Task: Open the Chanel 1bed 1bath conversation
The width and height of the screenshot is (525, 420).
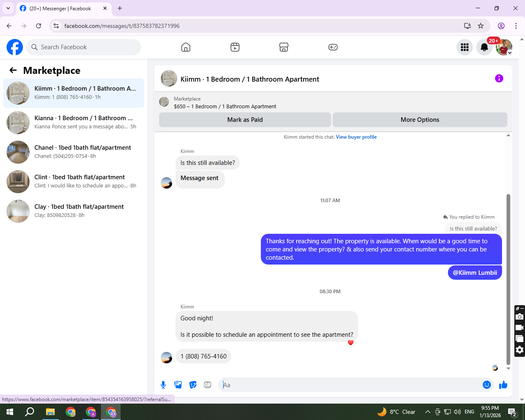Action: point(74,152)
